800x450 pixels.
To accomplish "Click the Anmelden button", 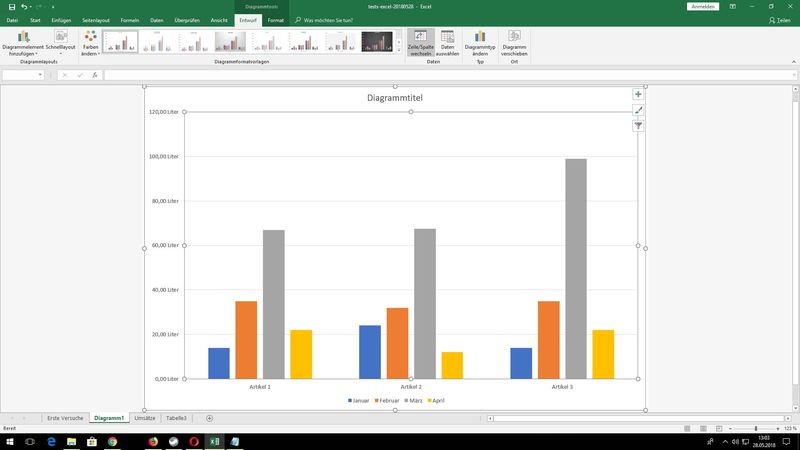I will pyautogui.click(x=703, y=6).
